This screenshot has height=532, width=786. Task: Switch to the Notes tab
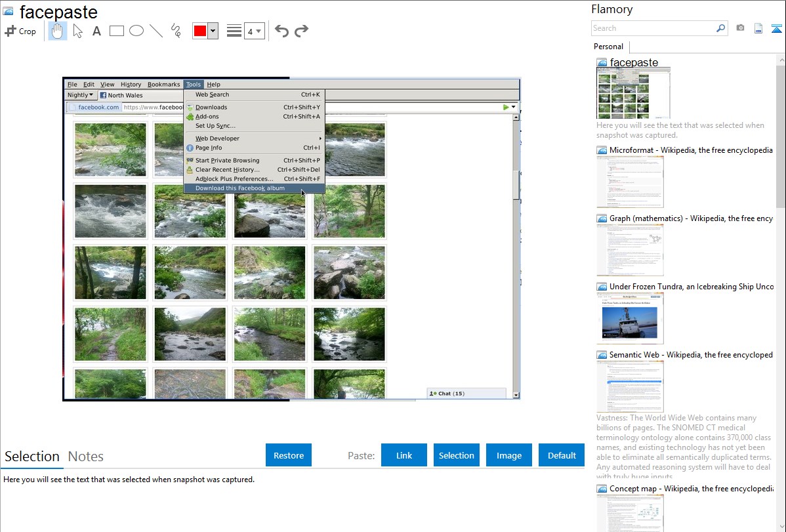86,457
